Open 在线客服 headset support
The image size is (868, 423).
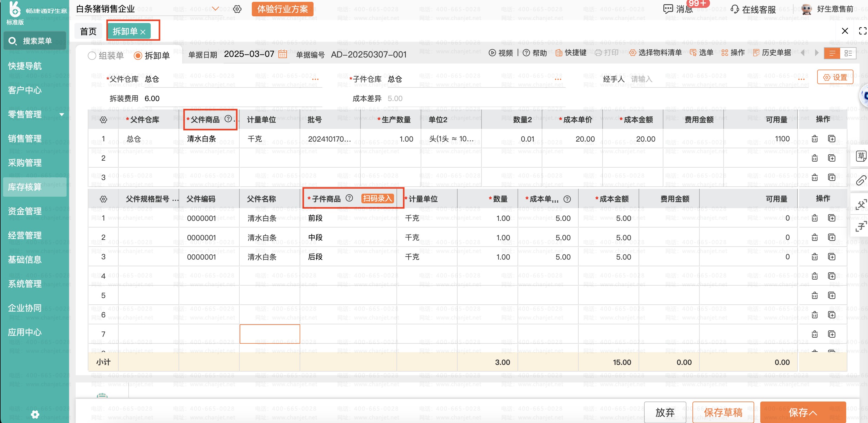753,9
